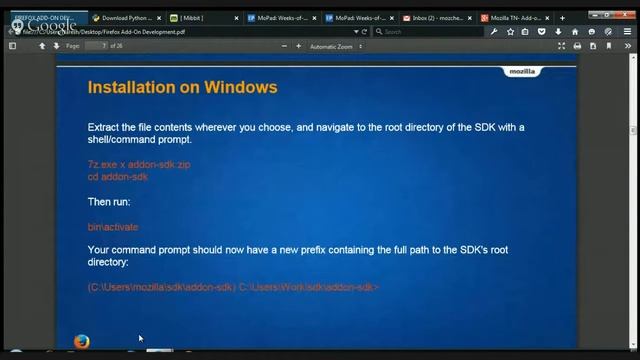Switch to Mibbit tab
640x360 pixels.
pyautogui.click(x=204, y=18)
